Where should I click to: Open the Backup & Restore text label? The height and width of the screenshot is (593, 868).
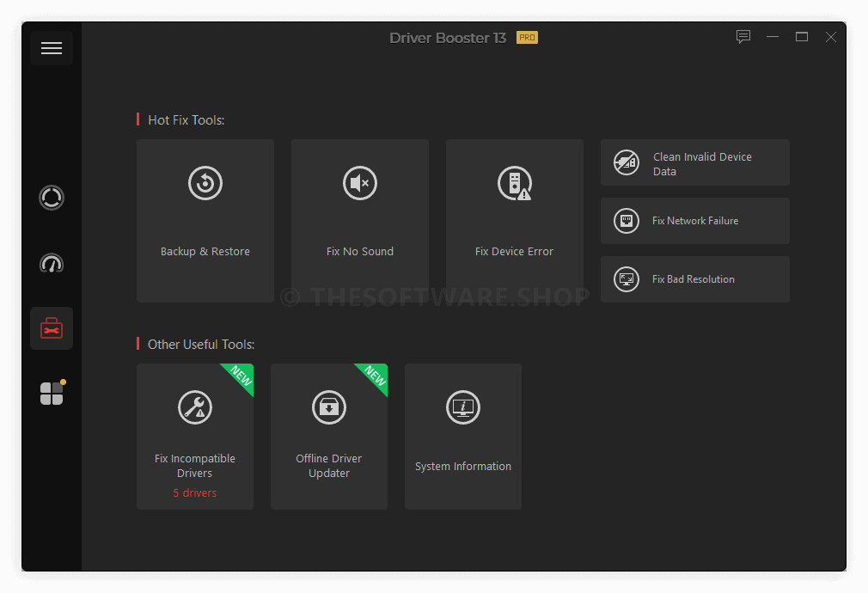205,252
